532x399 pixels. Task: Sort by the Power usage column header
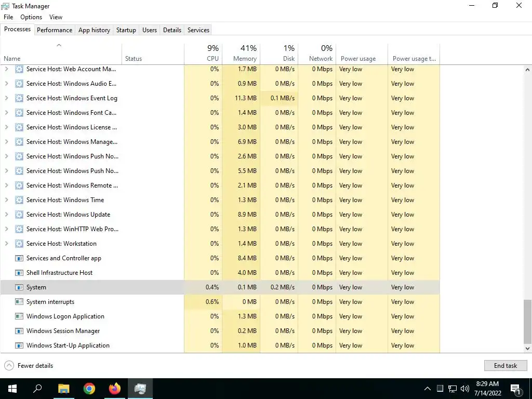[362, 54]
